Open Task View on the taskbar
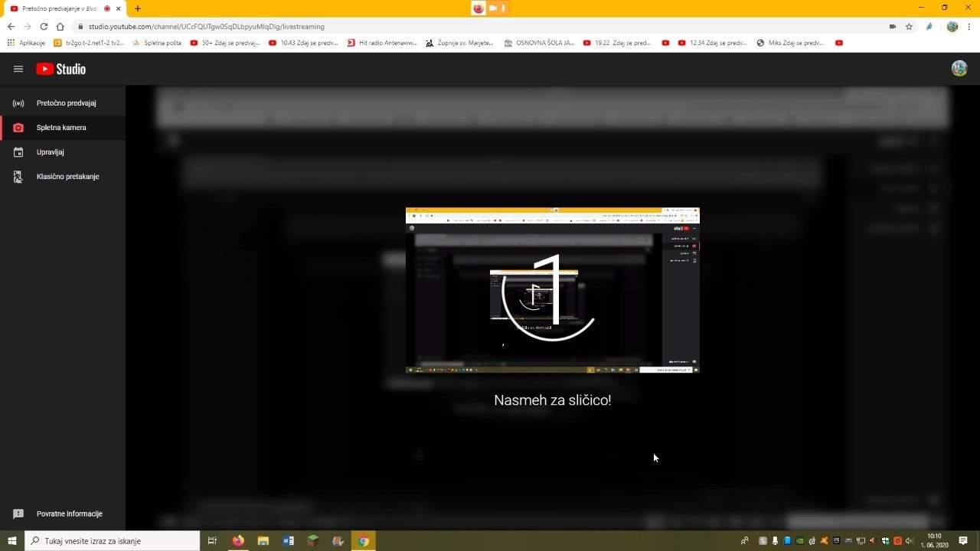Screen dimensions: 980x551 pos(213,541)
